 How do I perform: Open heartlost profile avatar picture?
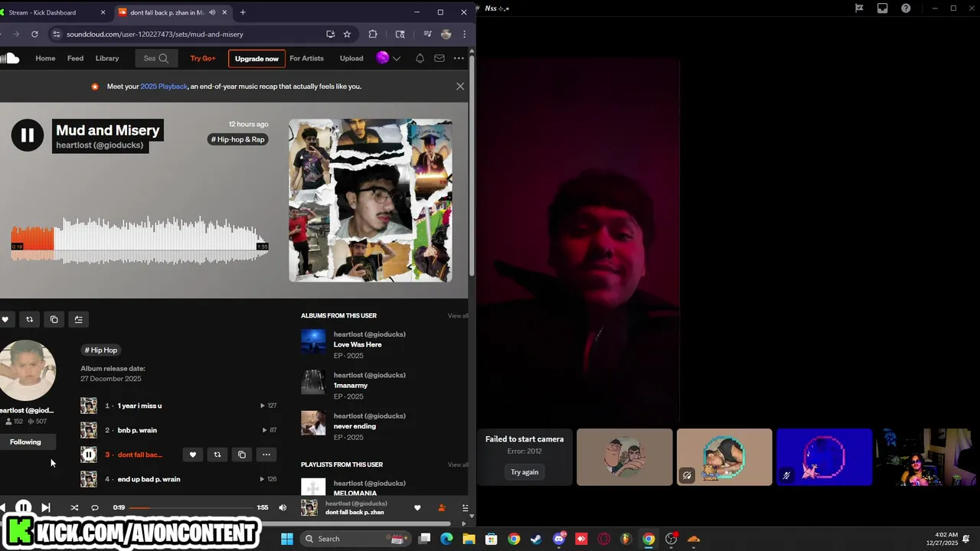28,370
